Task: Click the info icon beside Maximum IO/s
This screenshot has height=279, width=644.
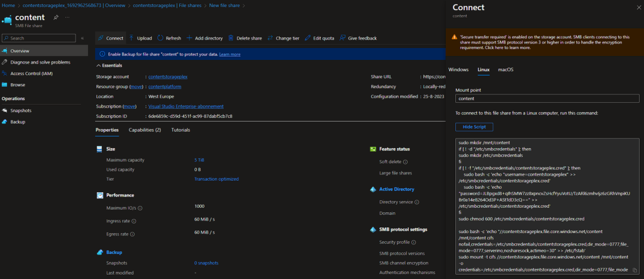Action: (x=140, y=208)
